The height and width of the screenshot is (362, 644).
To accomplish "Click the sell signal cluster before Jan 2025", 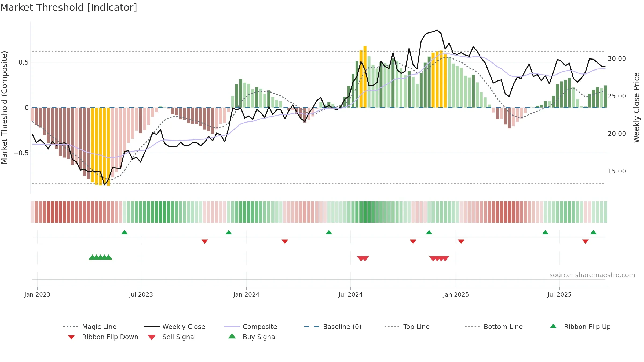I will click(439, 258).
